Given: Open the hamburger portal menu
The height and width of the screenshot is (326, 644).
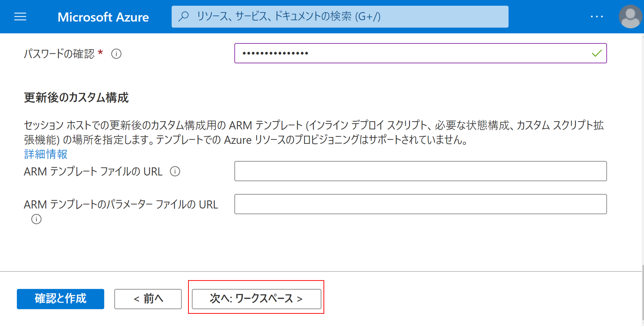Looking at the screenshot, I should (x=20, y=17).
